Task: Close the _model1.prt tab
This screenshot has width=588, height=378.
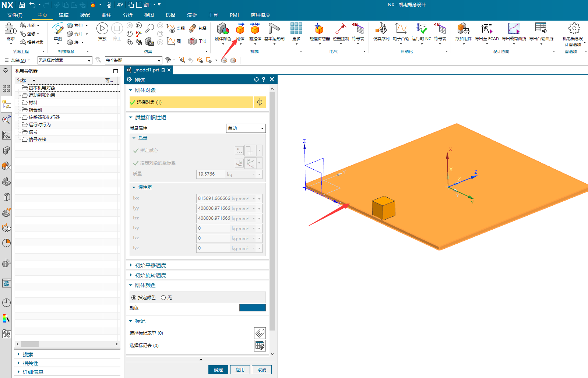Action: 169,70
